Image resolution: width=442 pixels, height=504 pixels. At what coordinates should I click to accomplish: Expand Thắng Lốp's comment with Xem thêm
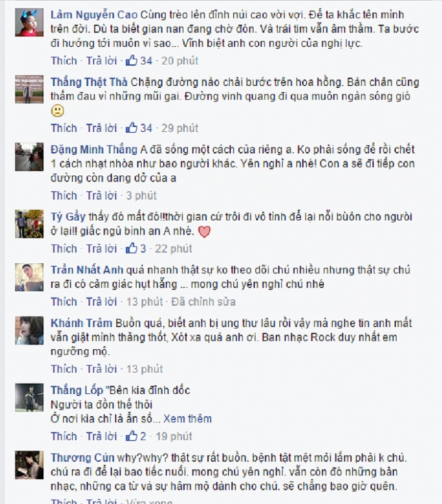click(188, 419)
